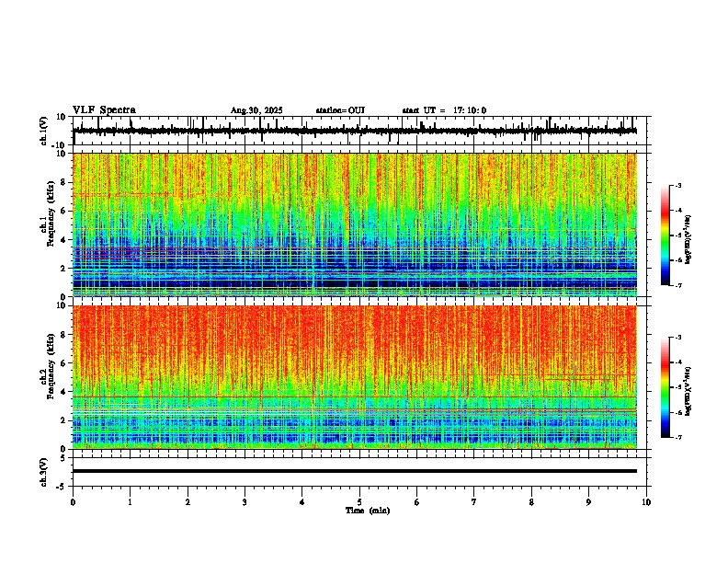Click the "ch.3(V)" axis label

tap(44, 472)
